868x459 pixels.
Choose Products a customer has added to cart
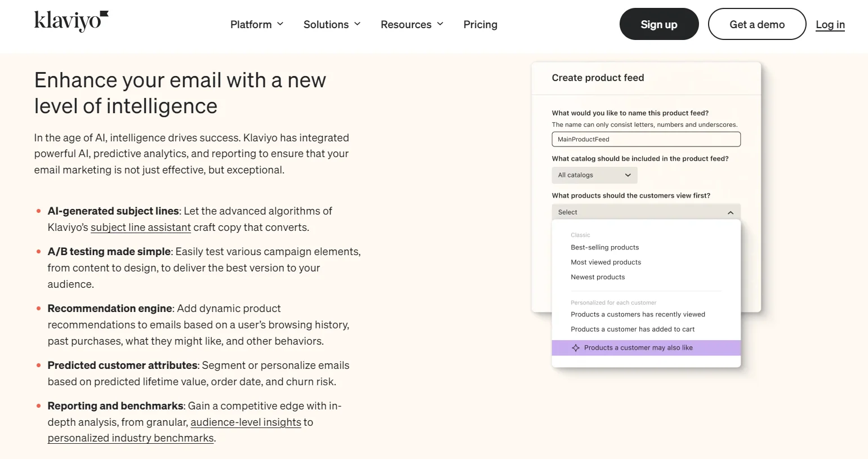633,329
